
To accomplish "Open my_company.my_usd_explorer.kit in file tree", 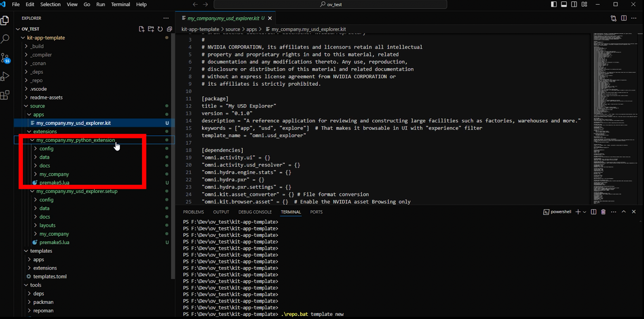I will 92,123.
